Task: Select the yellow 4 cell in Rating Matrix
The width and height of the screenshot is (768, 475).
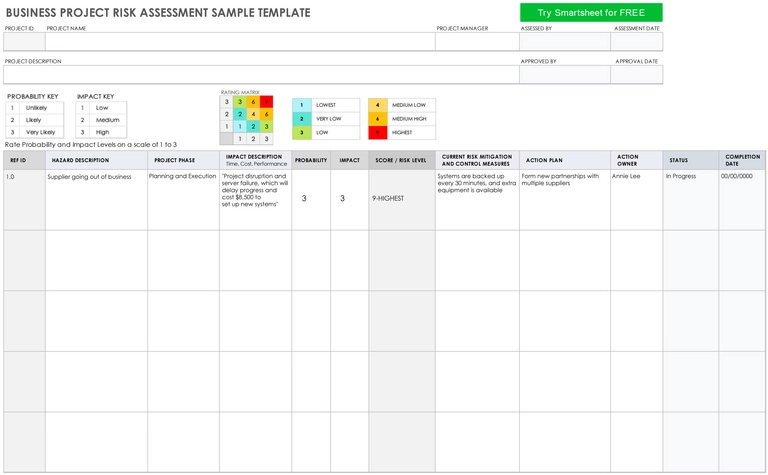Action: 253,114
